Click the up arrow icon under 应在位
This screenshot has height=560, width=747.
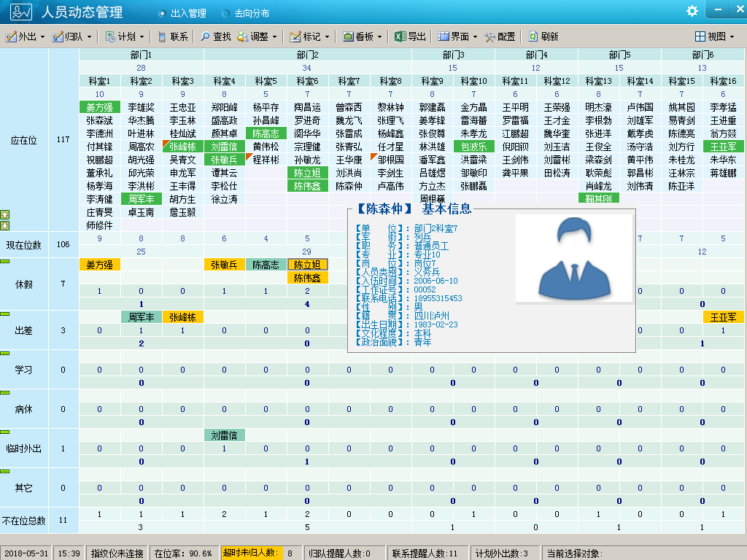pyautogui.click(x=5, y=215)
